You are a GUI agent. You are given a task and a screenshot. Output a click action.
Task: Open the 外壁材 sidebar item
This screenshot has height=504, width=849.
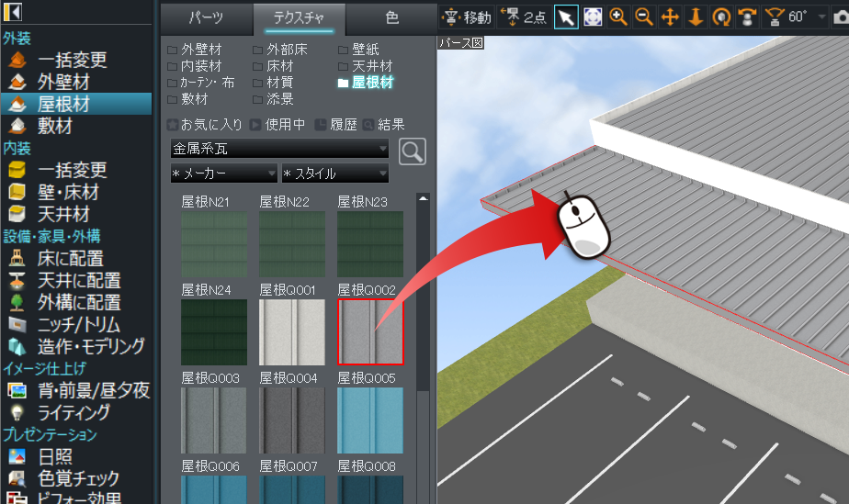(x=75, y=83)
